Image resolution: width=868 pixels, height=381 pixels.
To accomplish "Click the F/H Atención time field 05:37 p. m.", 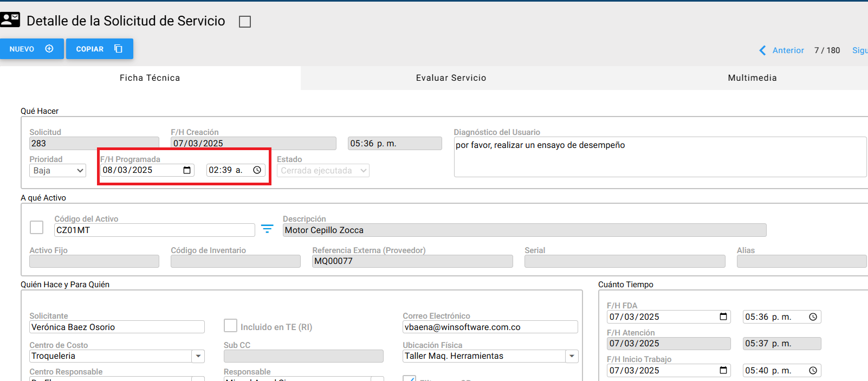I will coord(782,344).
